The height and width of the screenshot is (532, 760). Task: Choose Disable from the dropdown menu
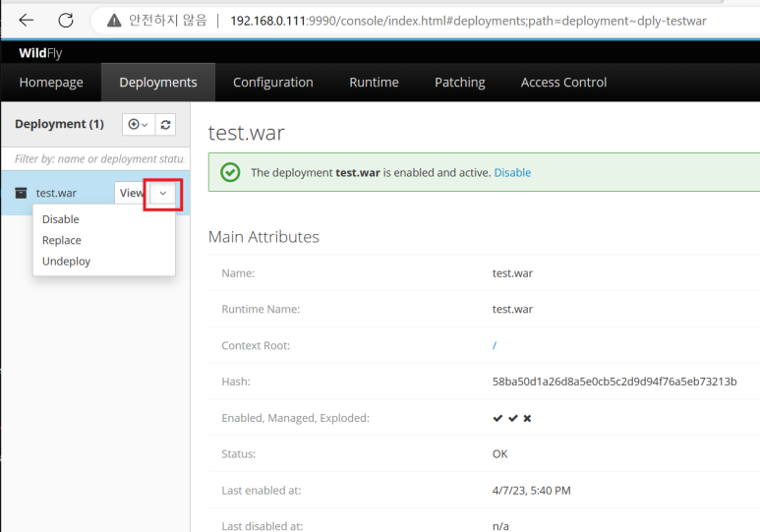(x=61, y=219)
